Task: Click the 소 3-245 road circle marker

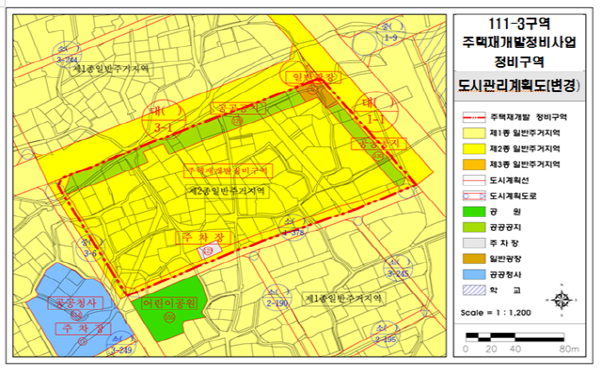Action: [x=398, y=268]
